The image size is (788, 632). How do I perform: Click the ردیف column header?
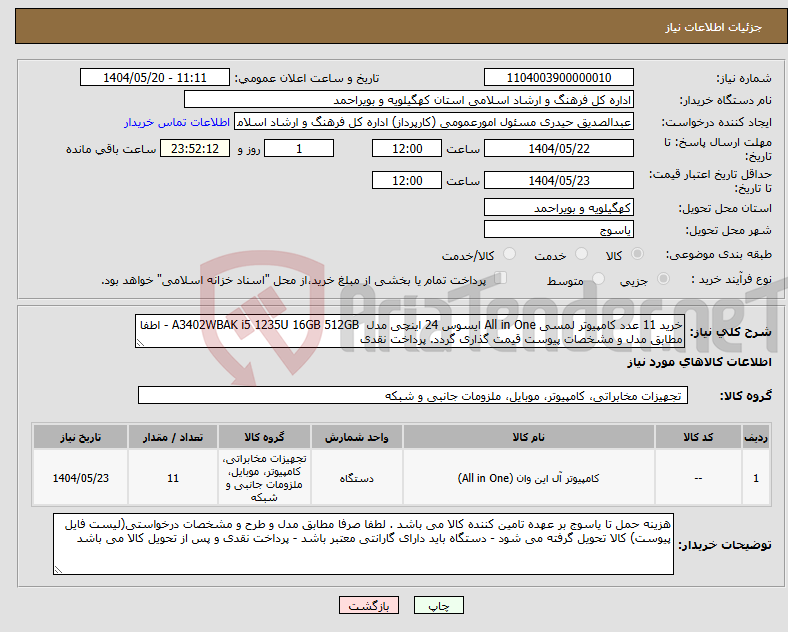click(756, 437)
